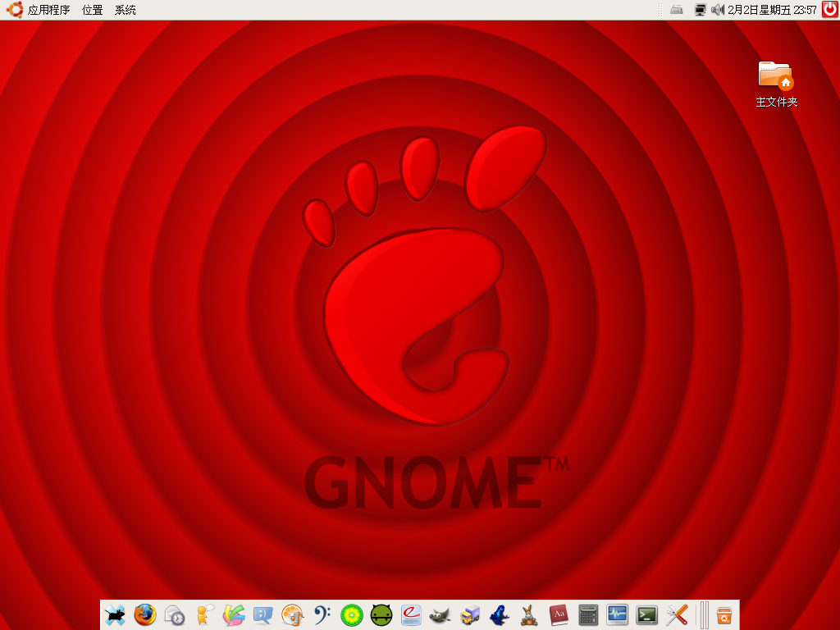The width and height of the screenshot is (840, 630).
Task: Open the 系统 menu
Action: point(126,10)
